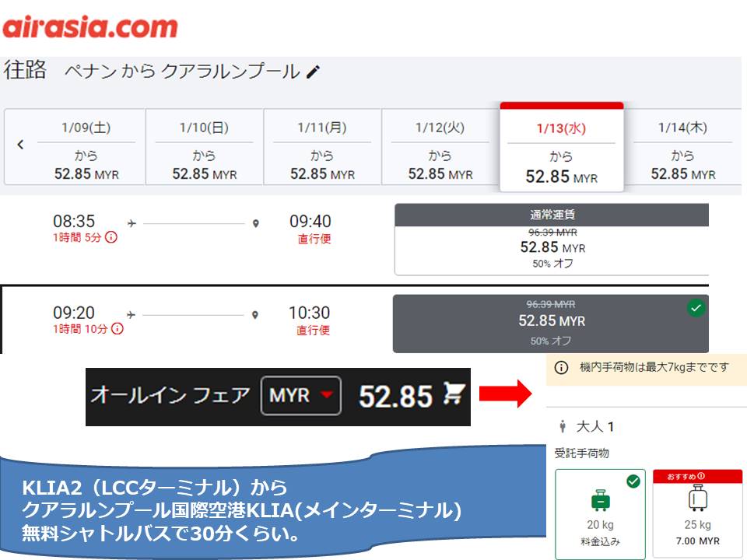Click green checkmark on selected fare
Image resolution: width=747 pixels, height=560 pixels.
(x=696, y=308)
